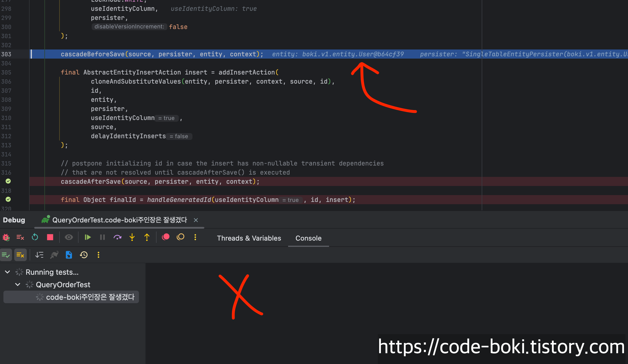Image resolution: width=628 pixels, height=364 pixels.
Task: Click the Step Into arrow icon
Action: (132, 237)
